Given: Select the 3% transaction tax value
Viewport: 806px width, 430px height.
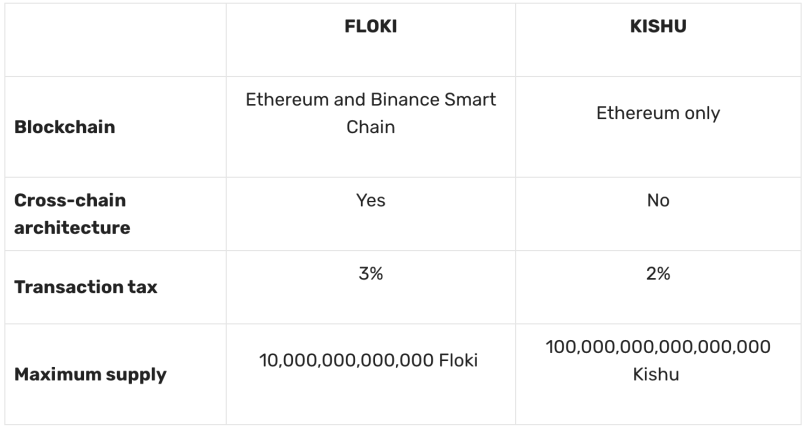Looking at the screenshot, I should pyautogui.click(x=371, y=273).
